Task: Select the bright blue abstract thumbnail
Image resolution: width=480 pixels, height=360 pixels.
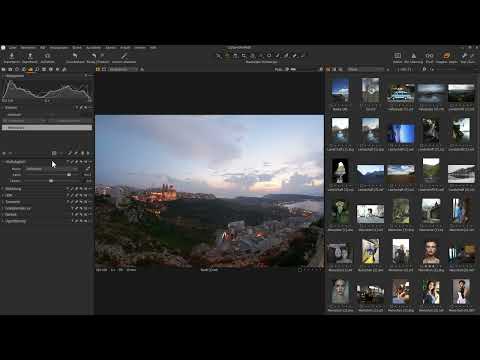Action: tap(401, 133)
